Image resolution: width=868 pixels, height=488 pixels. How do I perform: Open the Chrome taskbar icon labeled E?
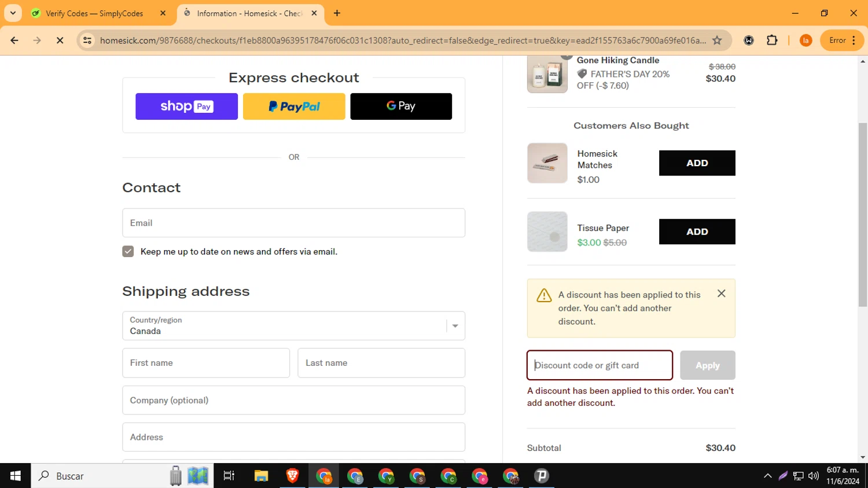(355, 476)
